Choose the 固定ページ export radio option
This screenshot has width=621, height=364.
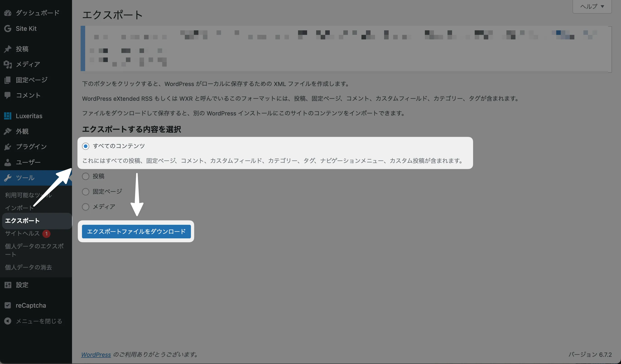(86, 192)
